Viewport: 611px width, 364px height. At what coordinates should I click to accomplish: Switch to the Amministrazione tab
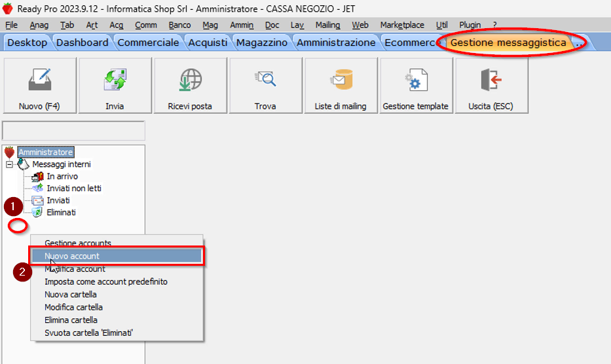tap(336, 43)
